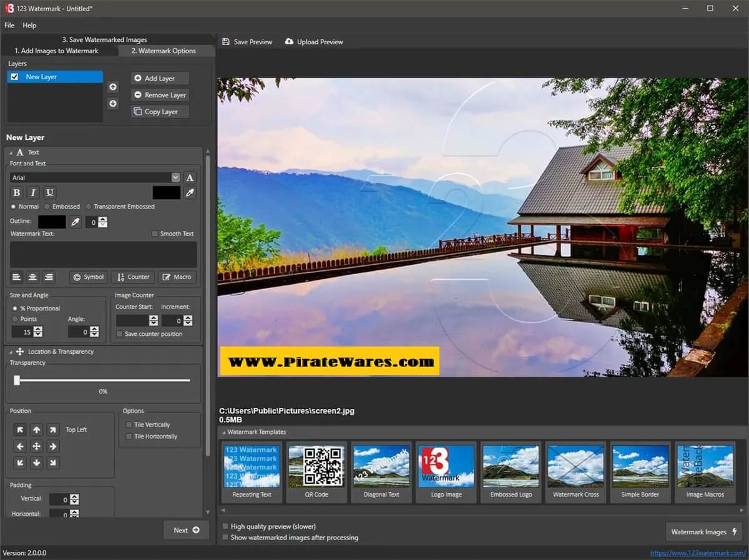Uncheck the New Layer checkbox
Screen dimensions: 749x560
(x=15, y=77)
